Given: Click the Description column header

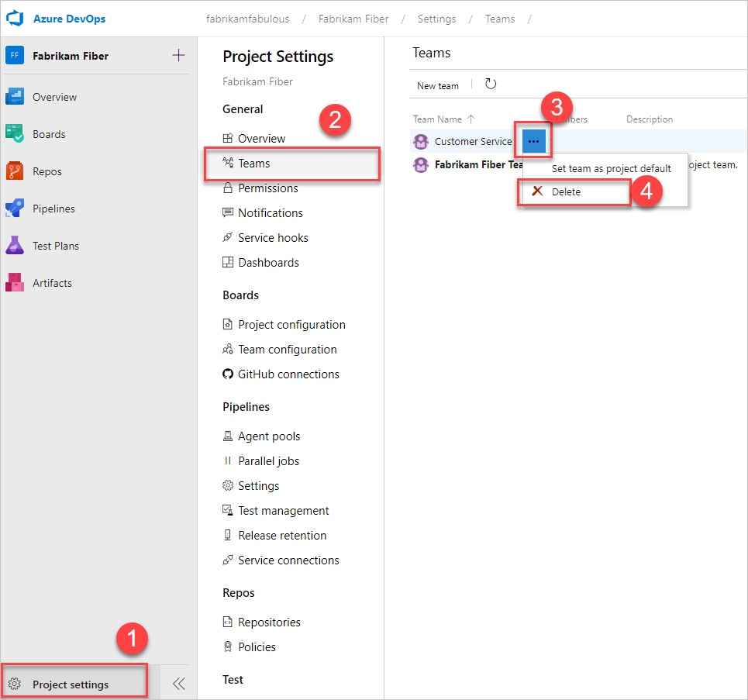Looking at the screenshot, I should tap(650, 119).
